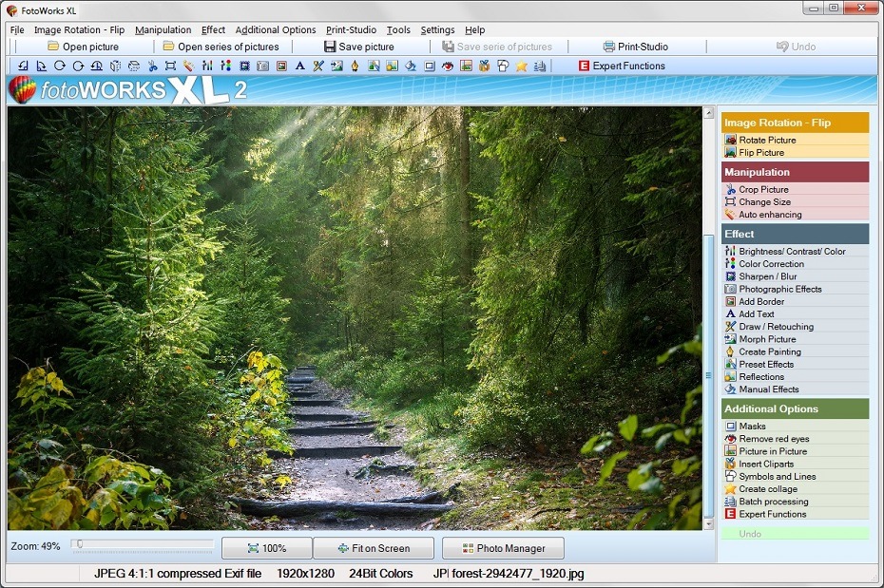Launch Print-Studio from the top bar
884x588 pixels.
coord(639,46)
